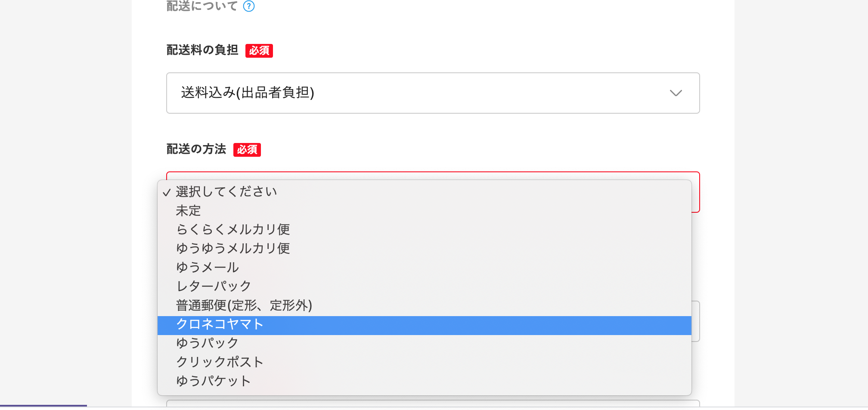Select 普通郵便(定形、定形外) option
868x410 pixels.
pos(425,305)
